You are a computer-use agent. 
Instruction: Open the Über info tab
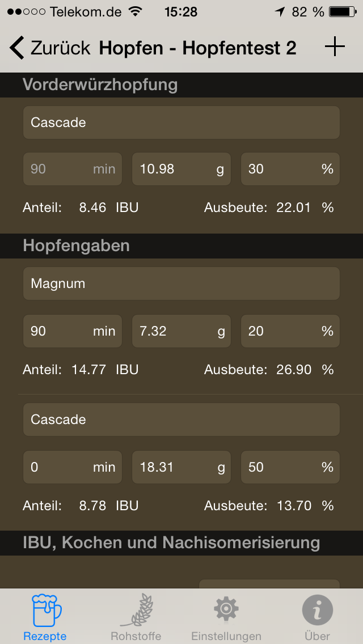[317, 617]
